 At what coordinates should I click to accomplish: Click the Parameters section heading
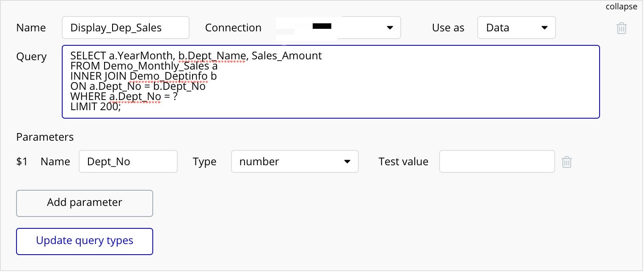(45, 137)
